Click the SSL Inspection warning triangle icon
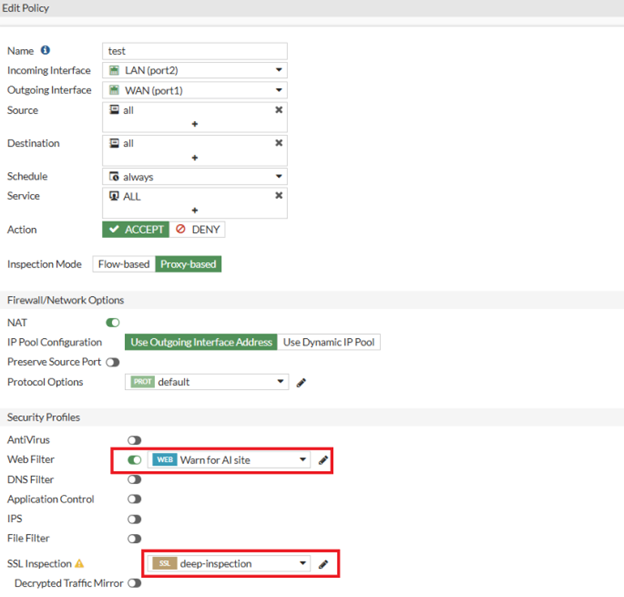The height and width of the screenshot is (597, 624). pyautogui.click(x=80, y=564)
